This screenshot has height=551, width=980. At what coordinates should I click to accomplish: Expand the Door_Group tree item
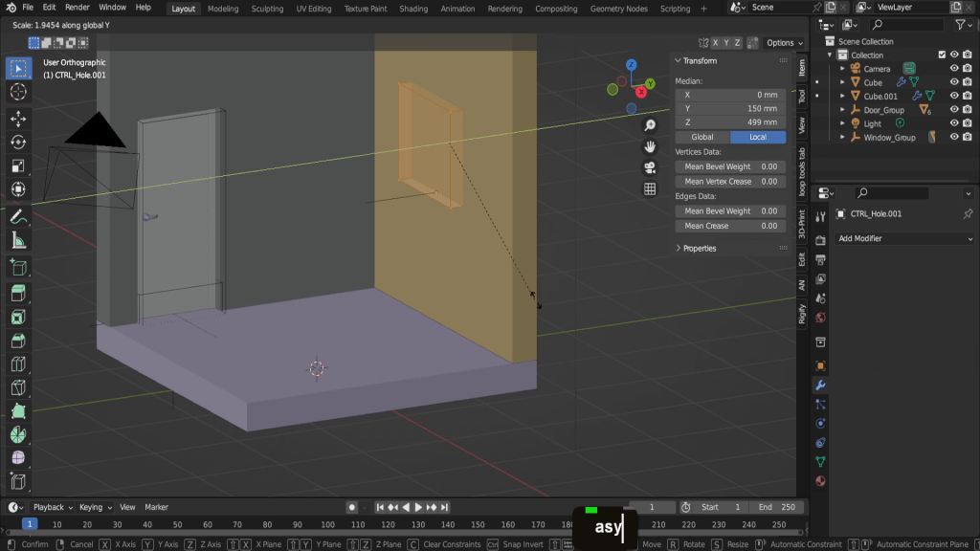click(843, 110)
